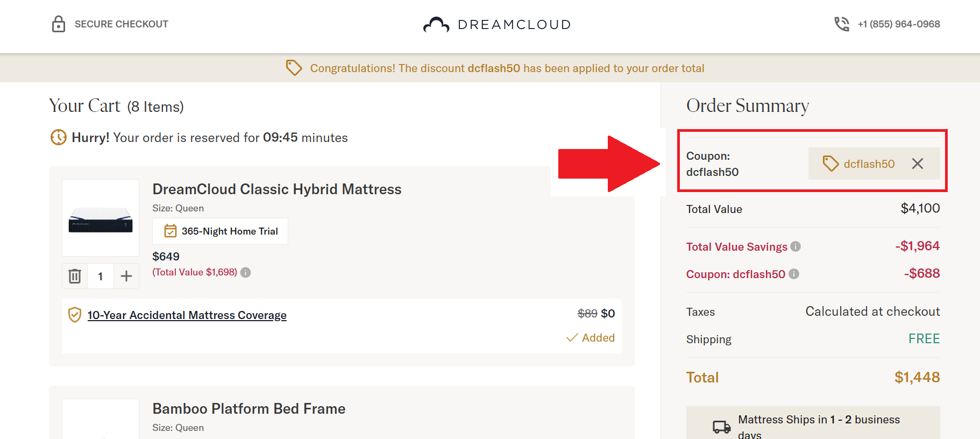Image resolution: width=980 pixels, height=439 pixels.
Task: Click the $4,100 Total Value amount
Action: (920, 208)
